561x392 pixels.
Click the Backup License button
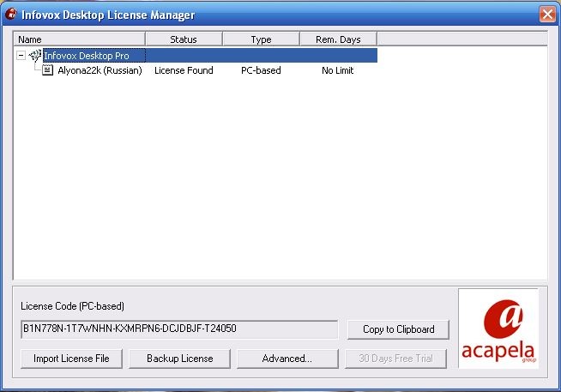point(179,359)
